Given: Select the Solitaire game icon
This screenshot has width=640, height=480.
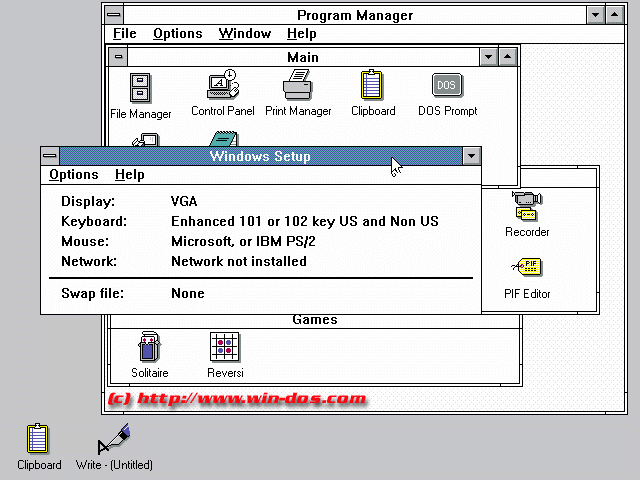Looking at the screenshot, I should [x=150, y=348].
